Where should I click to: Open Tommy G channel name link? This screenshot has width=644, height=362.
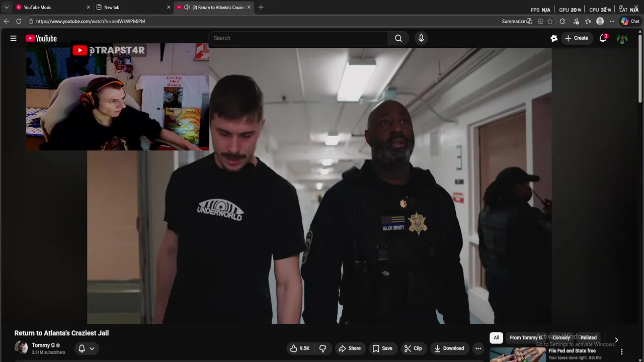(x=43, y=345)
